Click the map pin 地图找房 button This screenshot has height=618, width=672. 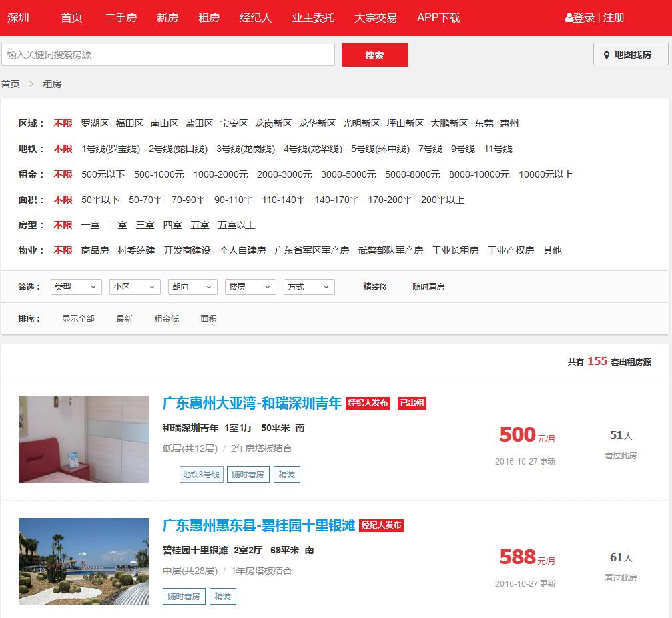[630, 55]
